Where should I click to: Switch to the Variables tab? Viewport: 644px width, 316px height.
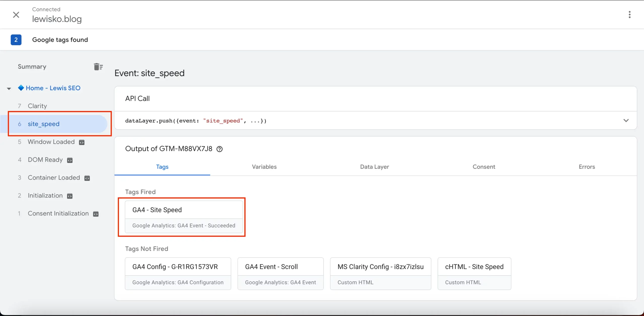264,167
